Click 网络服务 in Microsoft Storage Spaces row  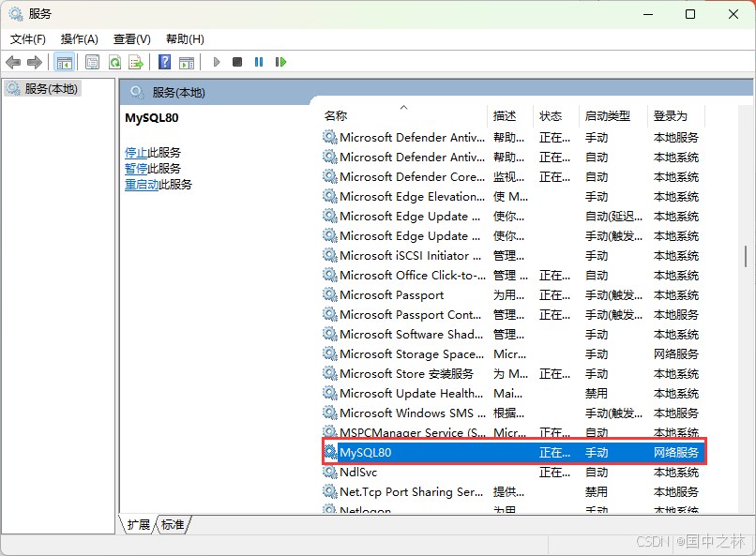tap(676, 353)
